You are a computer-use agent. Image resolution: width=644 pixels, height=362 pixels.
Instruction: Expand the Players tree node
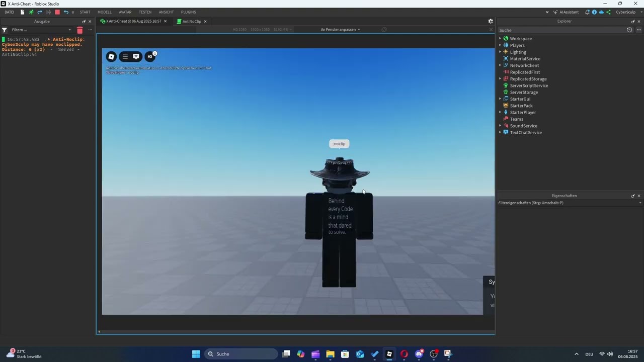(x=500, y=45)
